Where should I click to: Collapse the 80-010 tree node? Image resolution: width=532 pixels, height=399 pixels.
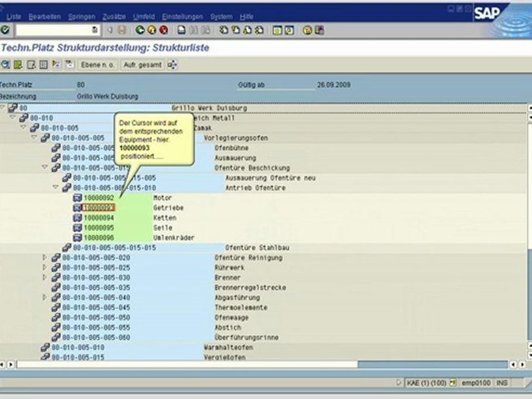(x=13, y=117)
